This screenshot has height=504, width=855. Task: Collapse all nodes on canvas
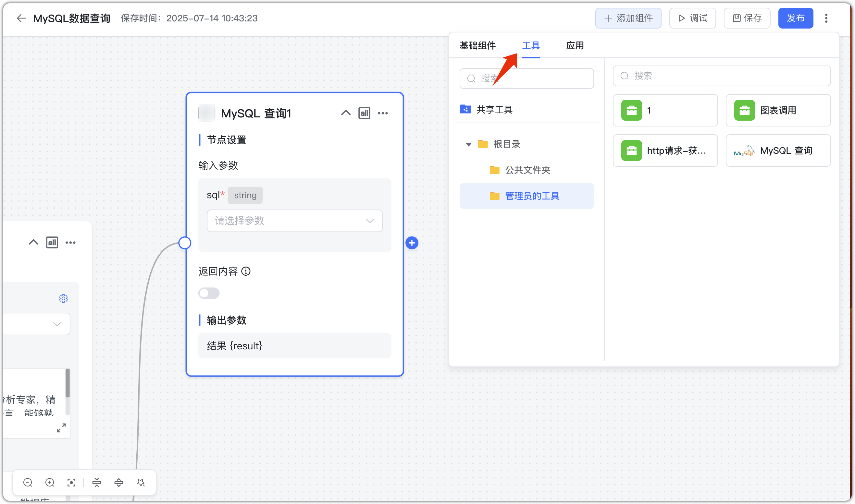[x=96, y=482]
